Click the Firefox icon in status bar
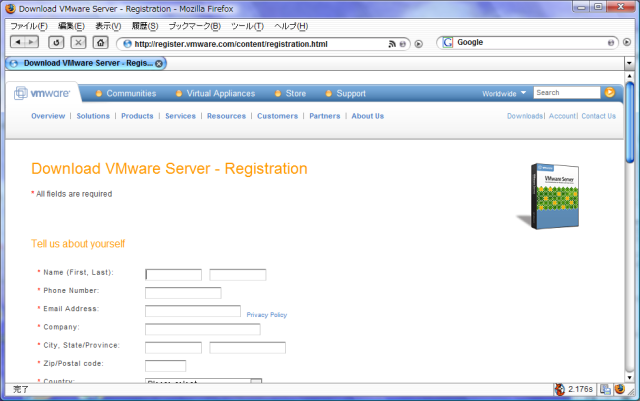Image resolution: width=640 pixels, height=401 pixels. (x=619, y=389)
